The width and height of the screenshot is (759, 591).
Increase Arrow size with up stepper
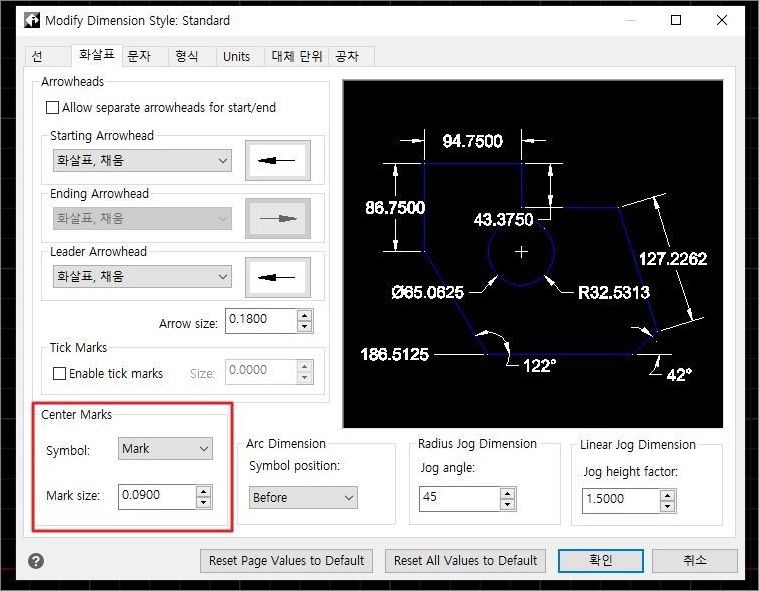(x=304, y=316)
